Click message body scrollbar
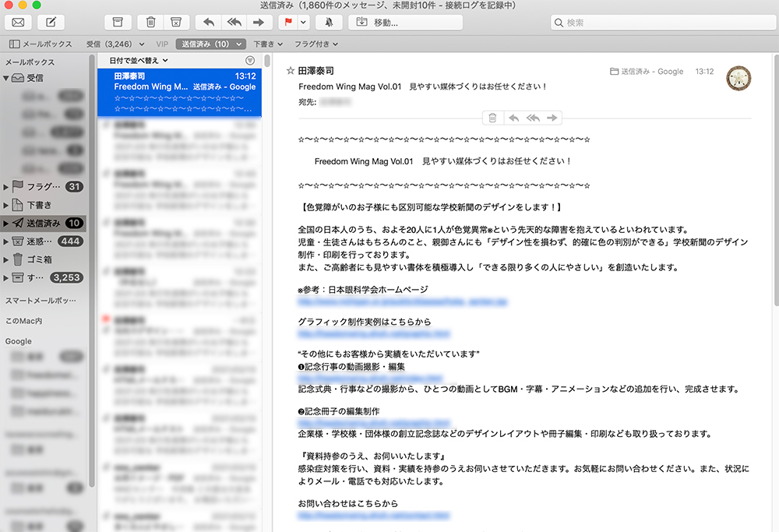Image resolution: width=779 pixels, height=532 pixels. 776,179
